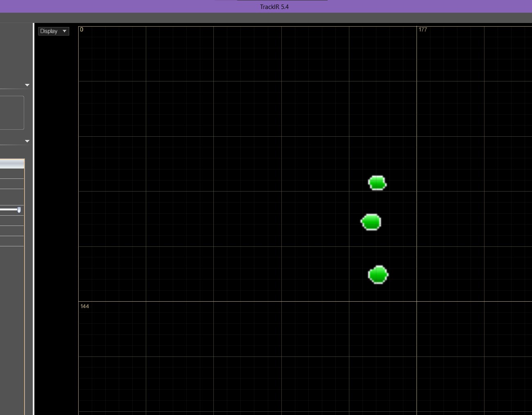Click the TrackIR 5.4 title bar text
532x415 pixels.
click(x=274, y=7)
